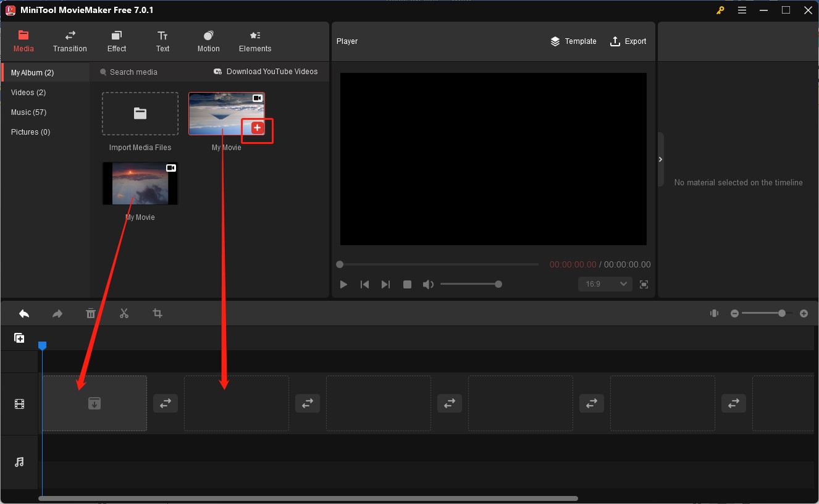Expand the collapsed right panel chevron
The image size is (819, 504).
(x=660, y=159)
